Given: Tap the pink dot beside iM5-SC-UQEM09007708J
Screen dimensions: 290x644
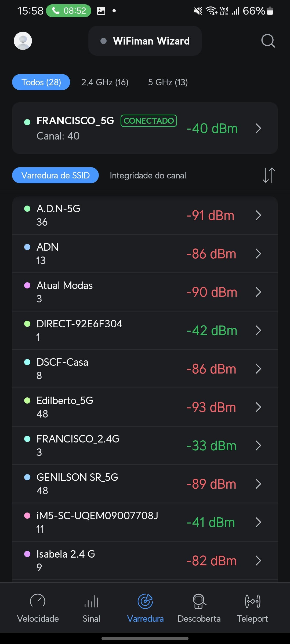Looking at the screenshot, I should (27, 515).
